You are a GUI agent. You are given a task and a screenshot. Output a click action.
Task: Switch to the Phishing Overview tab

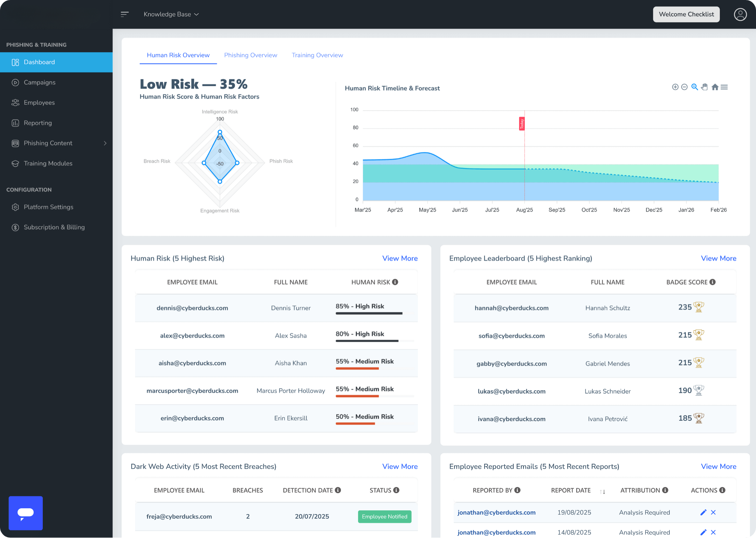click(x=250, y=55)
